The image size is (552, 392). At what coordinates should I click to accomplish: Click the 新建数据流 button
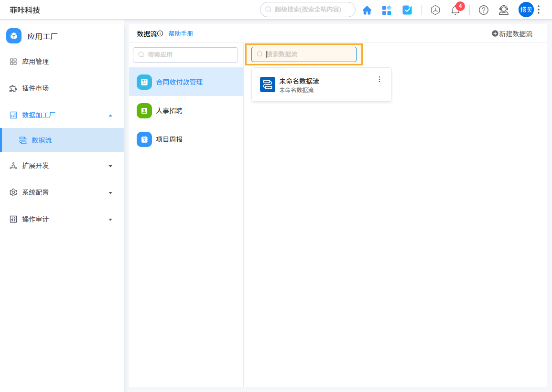click(512, 33)
